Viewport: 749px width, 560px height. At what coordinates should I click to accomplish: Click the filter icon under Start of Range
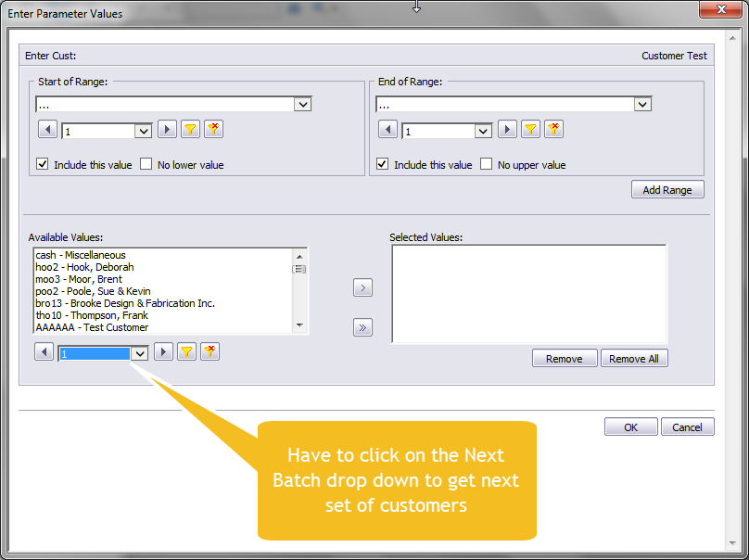tap(190, 131)
